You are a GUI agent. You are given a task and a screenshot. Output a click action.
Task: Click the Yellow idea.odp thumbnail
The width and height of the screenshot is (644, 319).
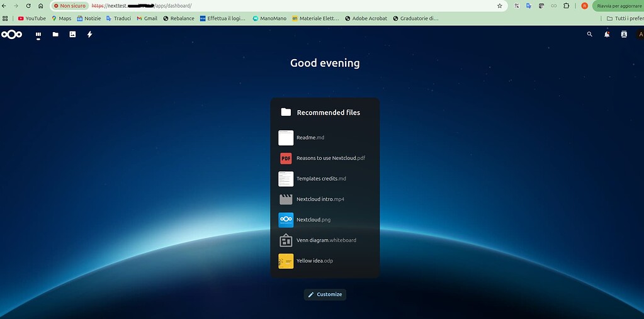pos(286,260)
